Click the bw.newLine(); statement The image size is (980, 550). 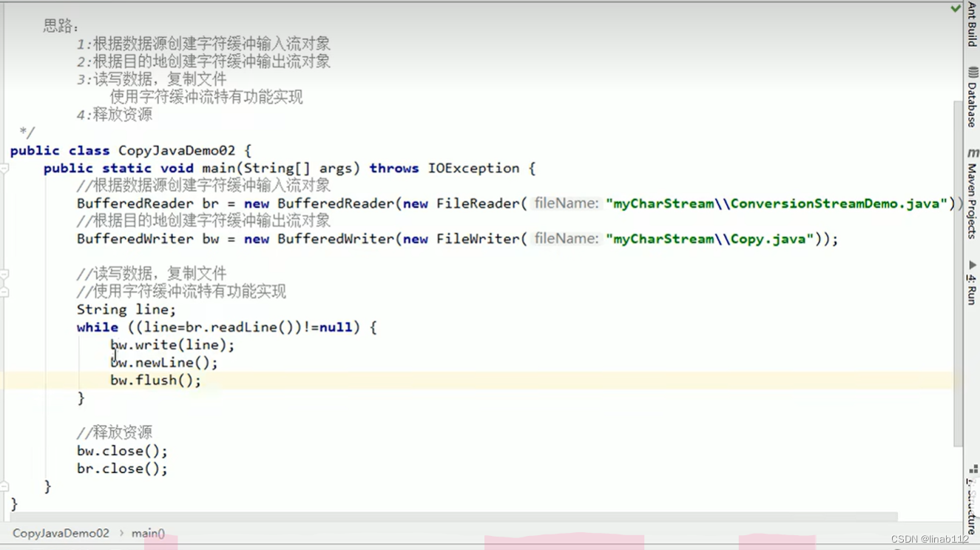click(x=164, y=363)
